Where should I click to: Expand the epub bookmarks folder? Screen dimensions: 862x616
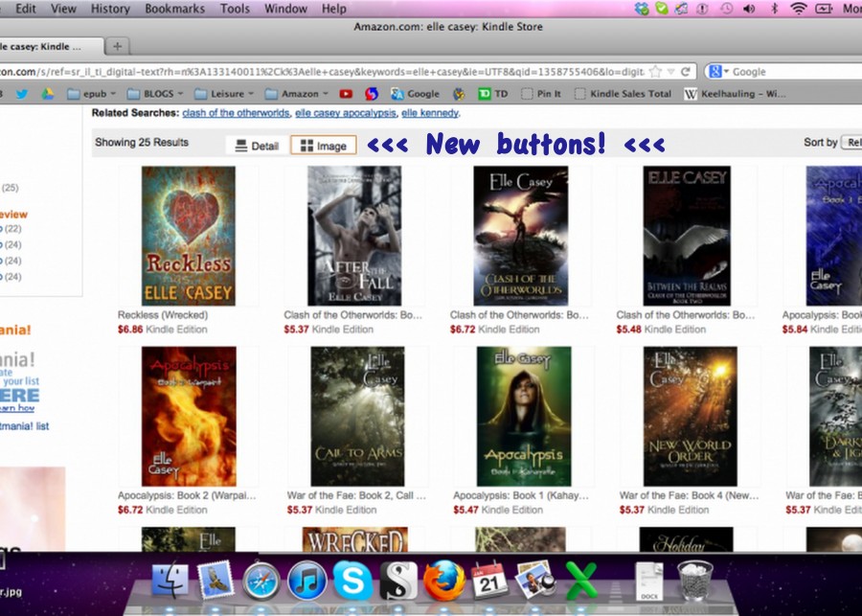(91, 94)
